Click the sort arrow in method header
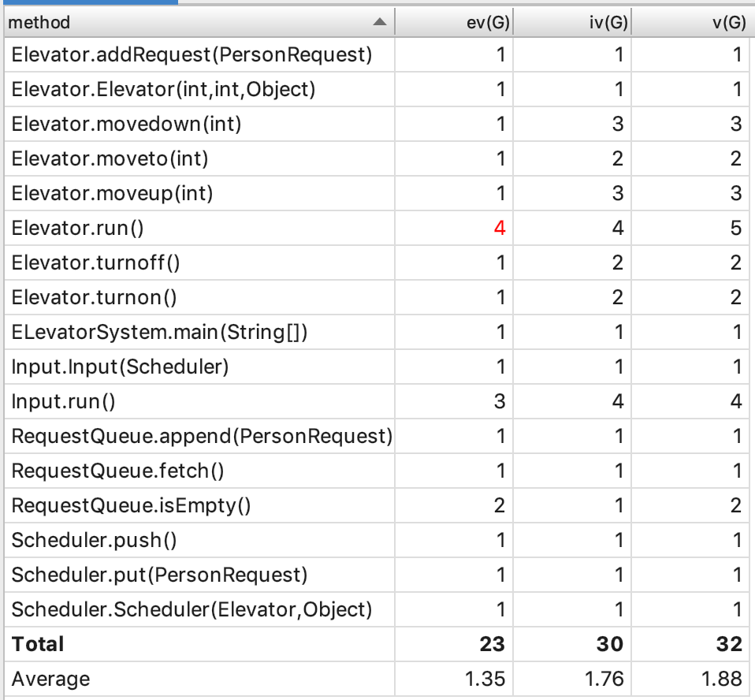 379,23
